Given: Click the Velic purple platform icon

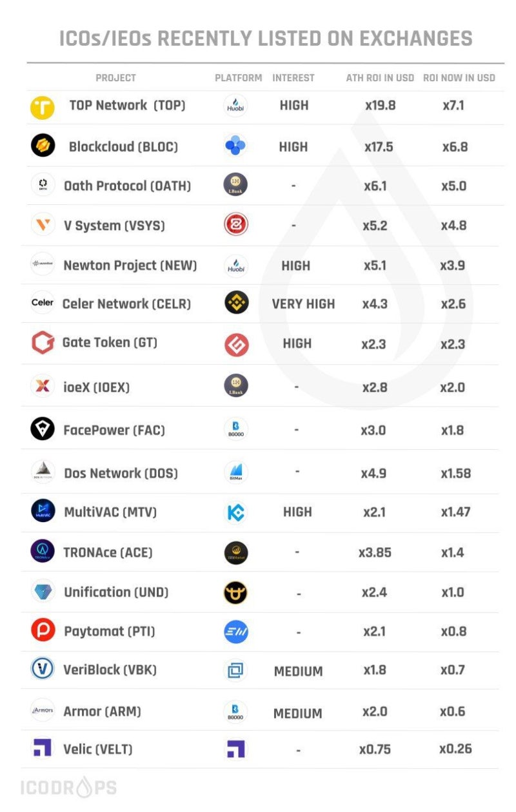Looking at the screenshot, I should (x=236, y=749).
